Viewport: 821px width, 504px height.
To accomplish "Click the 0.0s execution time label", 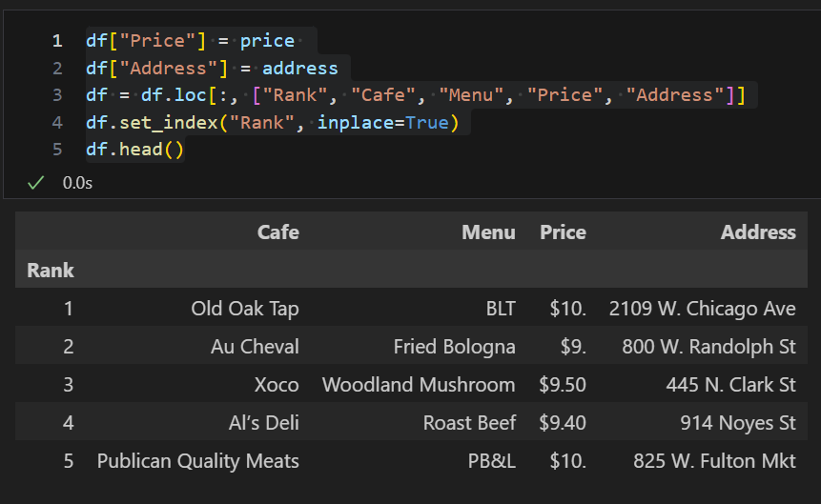I will 77,183.
